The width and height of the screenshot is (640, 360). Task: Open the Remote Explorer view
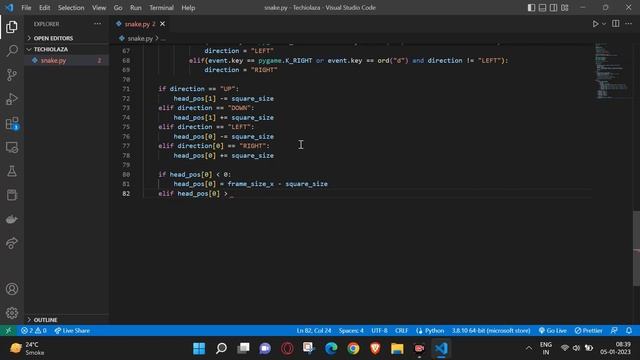click(x=12, y=147)
